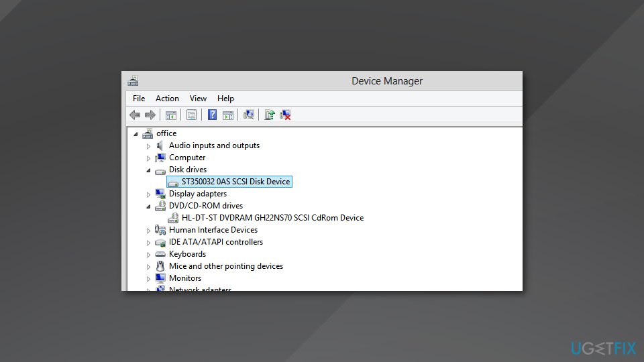
Task: Click the ST350032 0AS disk device icon
Action: pos(173,182)
